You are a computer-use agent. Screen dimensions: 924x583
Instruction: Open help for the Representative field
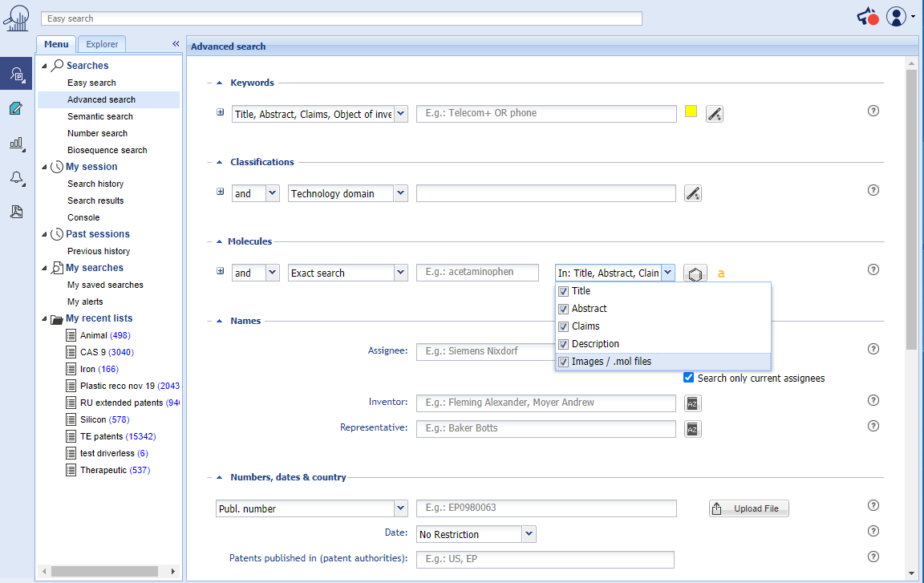(873, 426)
